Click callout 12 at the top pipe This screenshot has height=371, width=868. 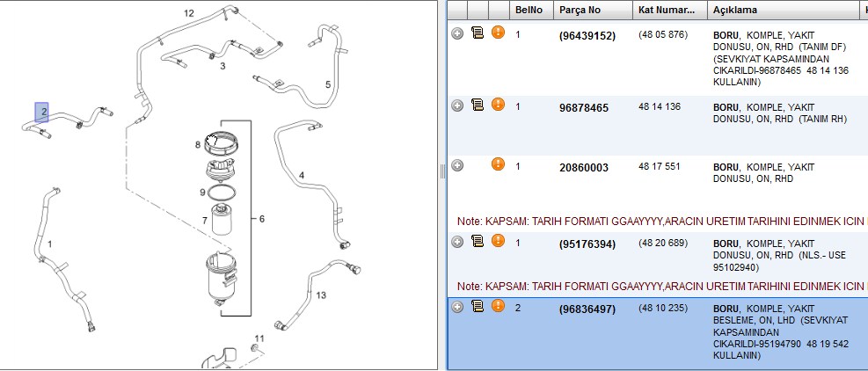[x=189, y=13]
